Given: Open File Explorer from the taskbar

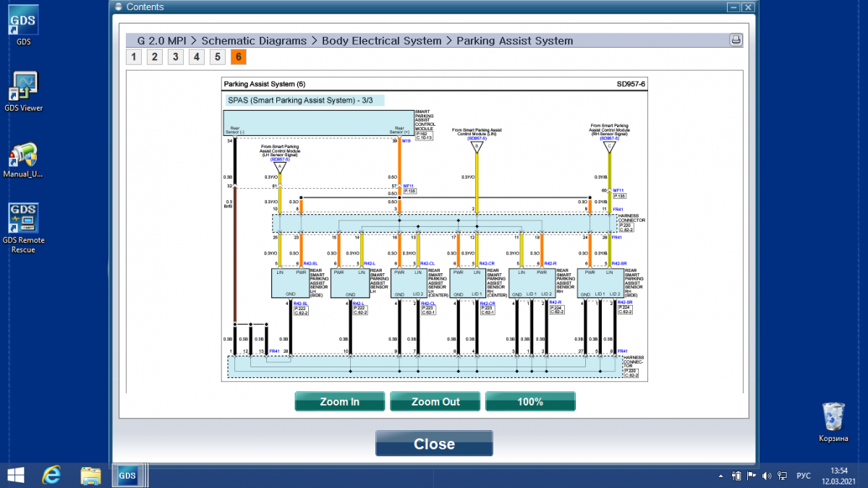Looking at the screenshot, I should 90,474.
